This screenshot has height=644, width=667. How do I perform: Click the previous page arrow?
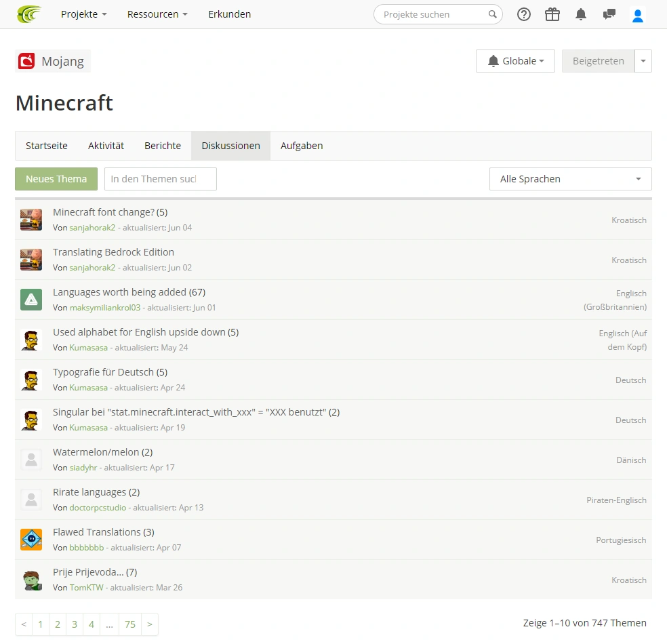coord(24,624)
